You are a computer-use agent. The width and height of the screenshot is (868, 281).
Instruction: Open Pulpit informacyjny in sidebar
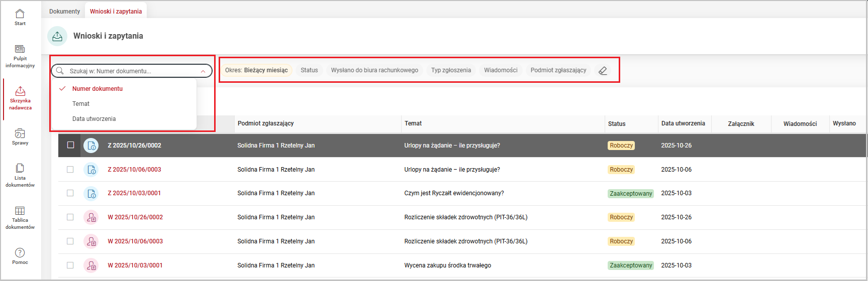[20, 49]
